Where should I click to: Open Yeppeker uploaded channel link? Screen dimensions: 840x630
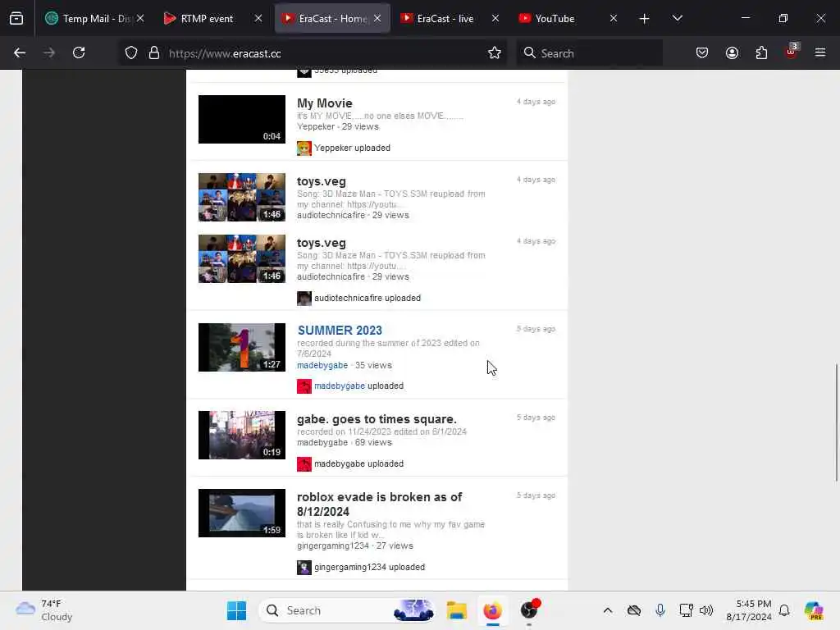coord(352,148)
